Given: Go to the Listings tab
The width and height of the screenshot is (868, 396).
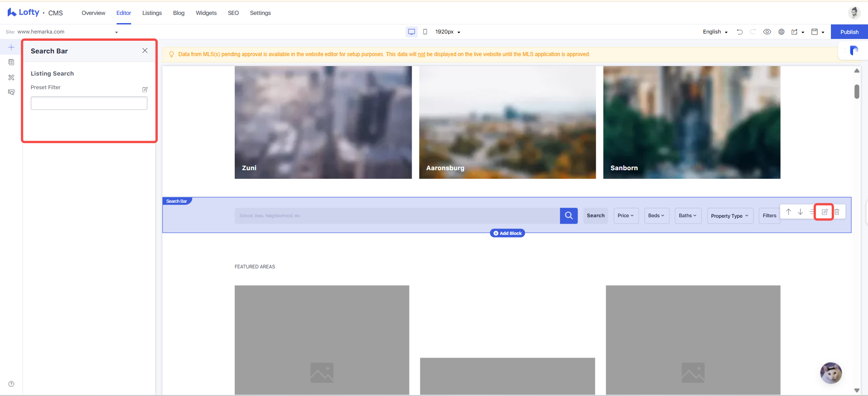Looking at the screenshot, I should coord(152,13).
